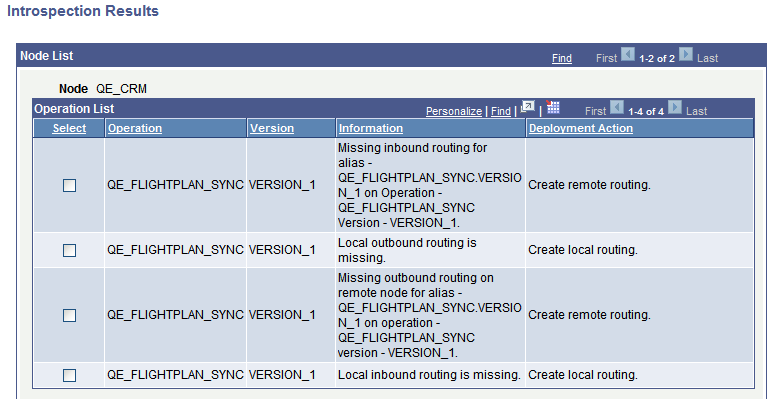Enable checkbox for Local inbound routing row
This screenshot has height=399, width=774.
click(70, 375)
